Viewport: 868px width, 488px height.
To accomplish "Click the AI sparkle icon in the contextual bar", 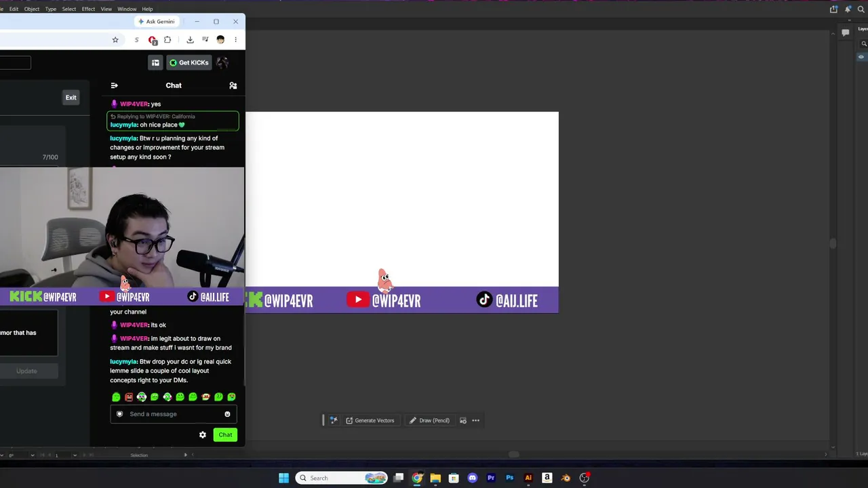I will tap(334, 421).
